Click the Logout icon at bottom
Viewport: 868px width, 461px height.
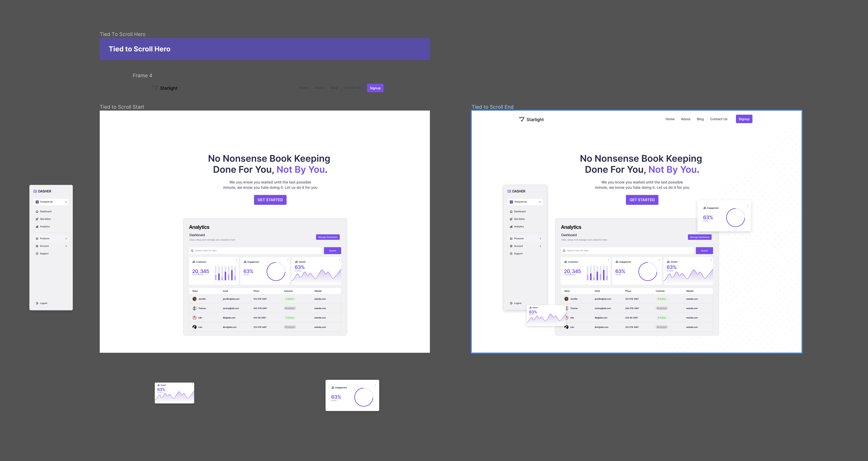pyautogui.click(x=37, y=303)
